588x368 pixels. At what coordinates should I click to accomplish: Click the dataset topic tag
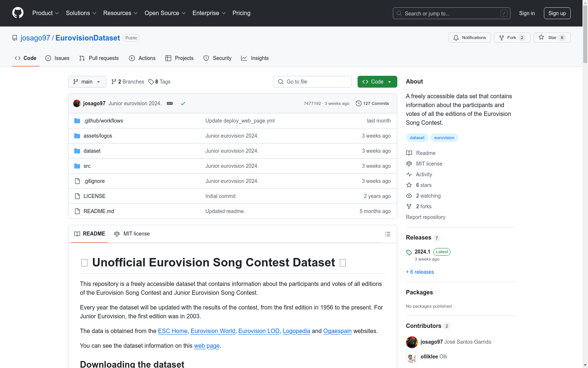point(417,138)
